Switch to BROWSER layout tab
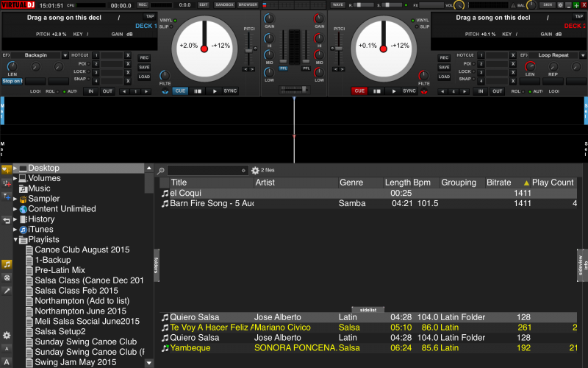The image size is (588, 368). point(248,5)
